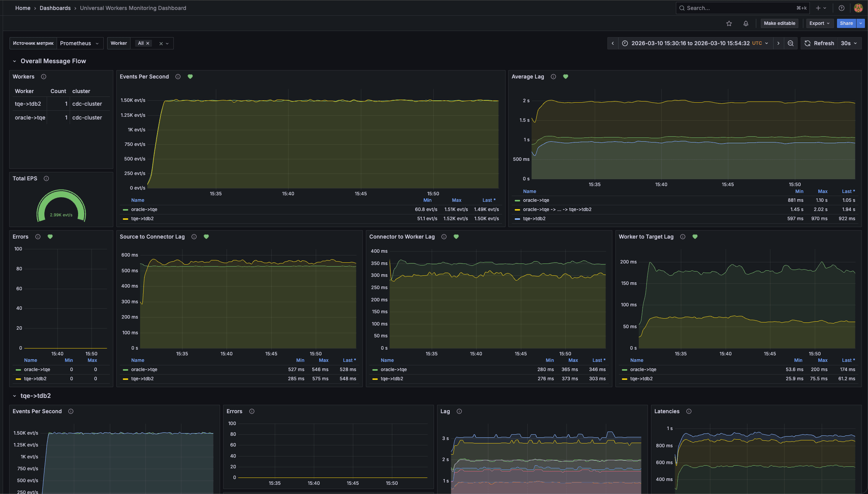The height and width of the screenshot is (494, 868).
Task: Open the Worker variable dropdown arrow
Action: [x=167, y=44]
